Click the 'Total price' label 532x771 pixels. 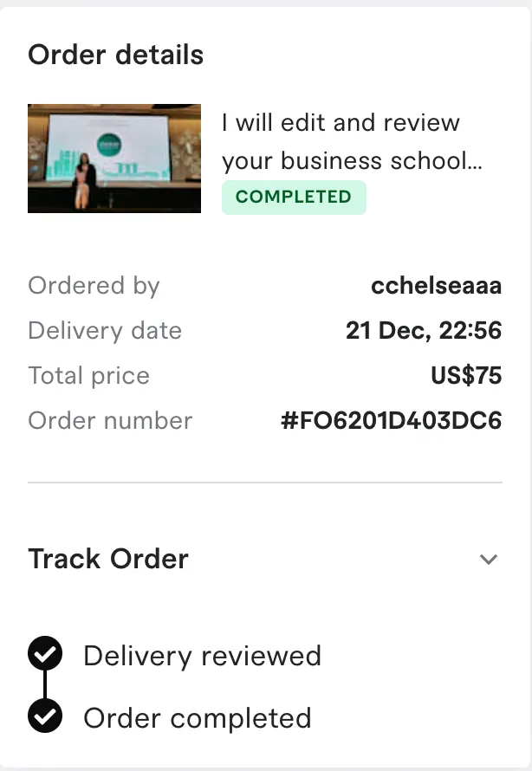pos(88,376)
